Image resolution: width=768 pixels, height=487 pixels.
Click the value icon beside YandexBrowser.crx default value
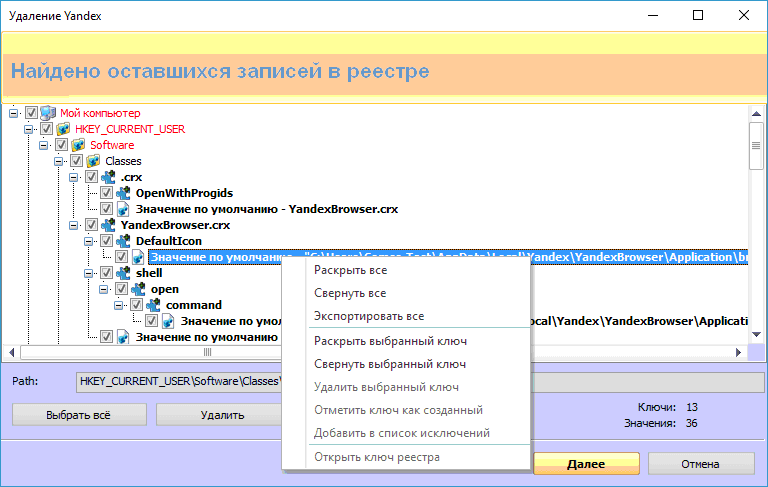[123, 209]
